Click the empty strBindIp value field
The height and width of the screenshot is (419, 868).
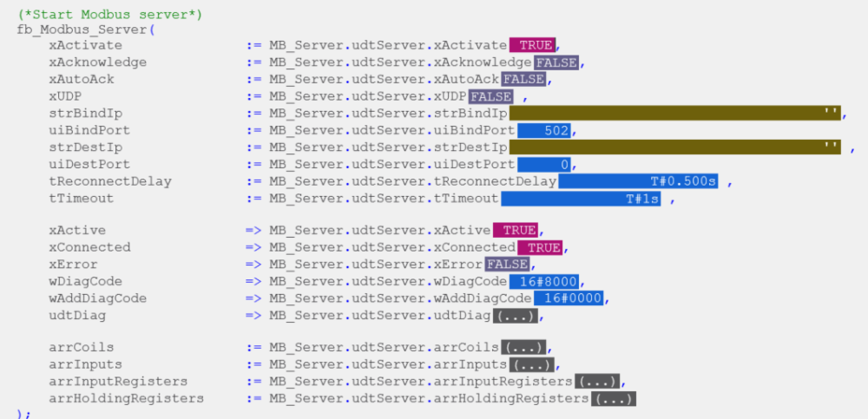675,114
